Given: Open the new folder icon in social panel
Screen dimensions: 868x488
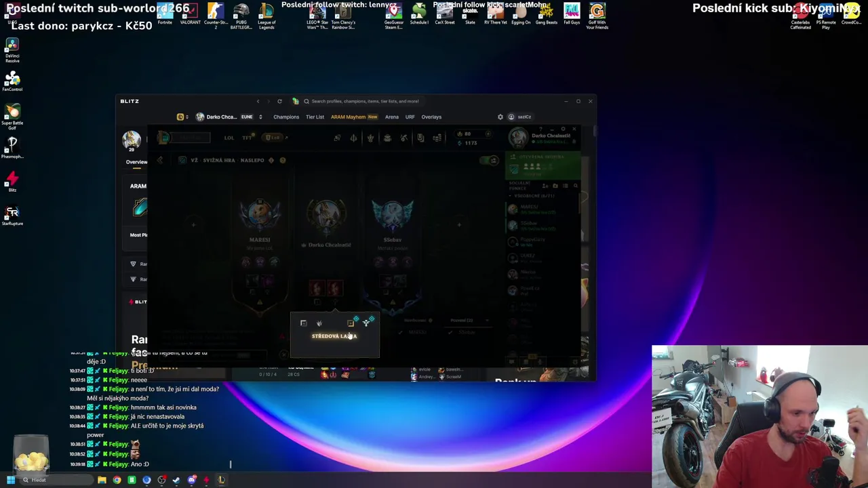Looking at the screenshot, I should (555, 186).
